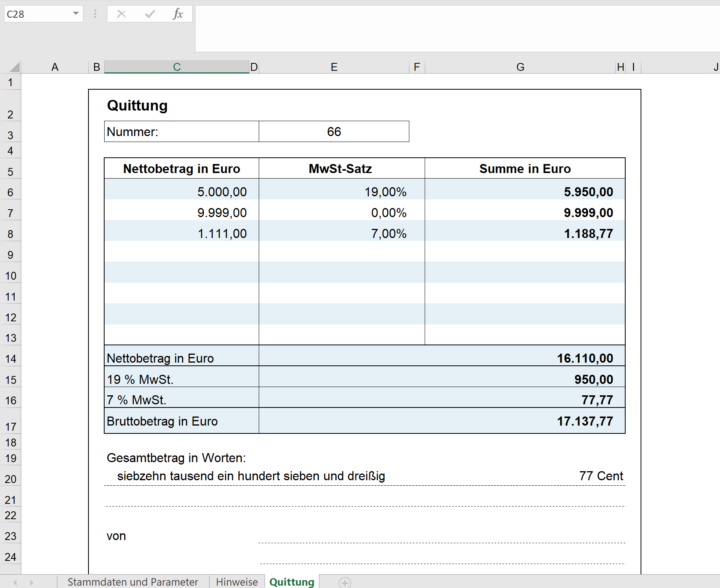The height and width of the screenshot is (588, 720).
Task: Add a new sheet with plus icon
Action: click(344, 582)
